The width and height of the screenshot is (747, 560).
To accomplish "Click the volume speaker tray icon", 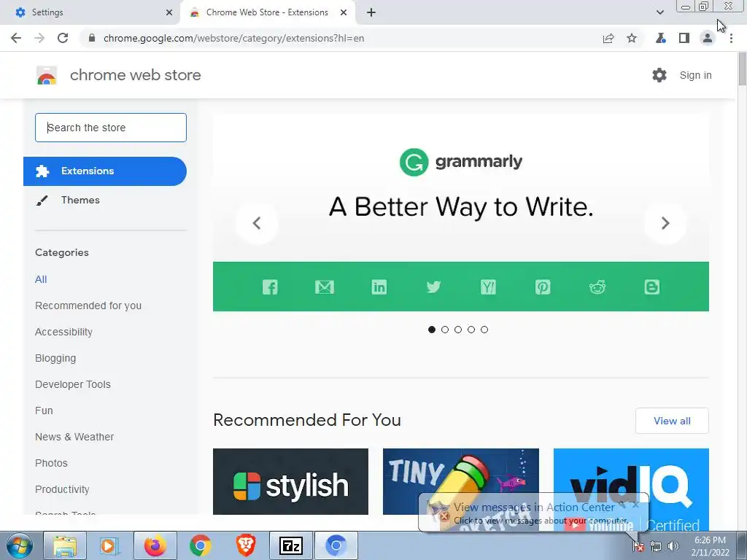I will (x=673, y=546).
